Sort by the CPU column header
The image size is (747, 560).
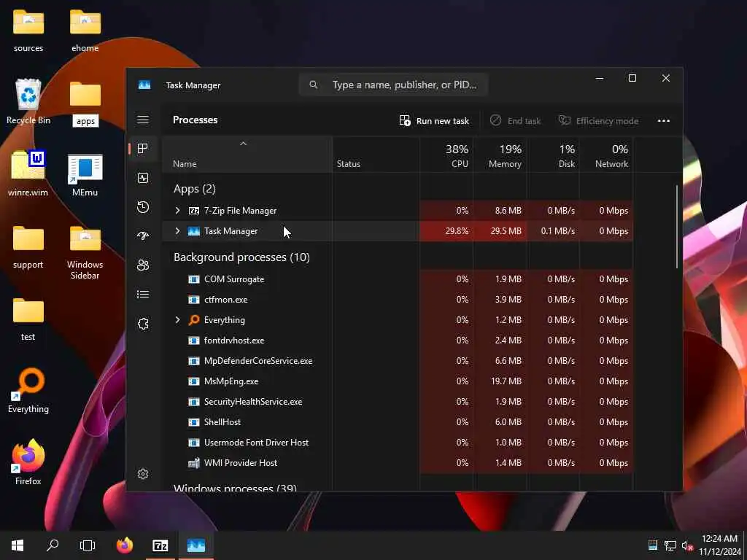tap(446, 155)
